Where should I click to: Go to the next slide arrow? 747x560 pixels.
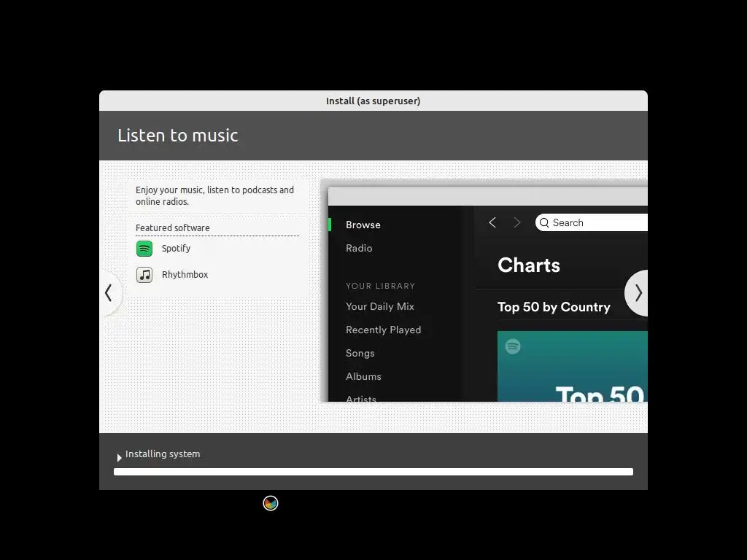pyautogui.click(x=638, y=293)
